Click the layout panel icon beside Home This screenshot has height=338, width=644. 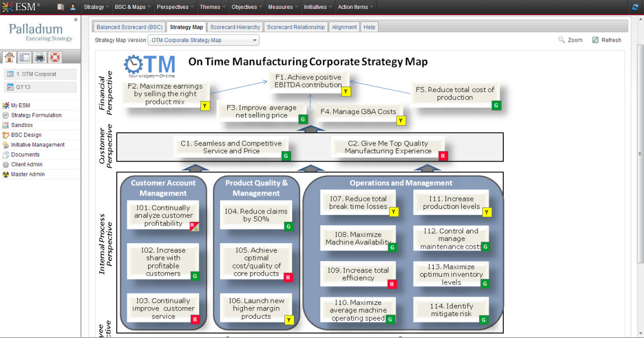(25, 57)
